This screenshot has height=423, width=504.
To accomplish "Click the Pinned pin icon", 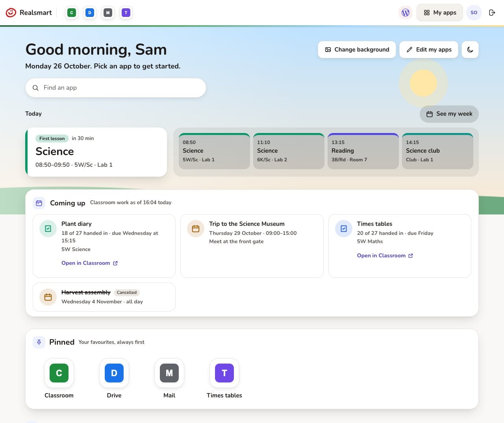I will click(x=39, y=342).
